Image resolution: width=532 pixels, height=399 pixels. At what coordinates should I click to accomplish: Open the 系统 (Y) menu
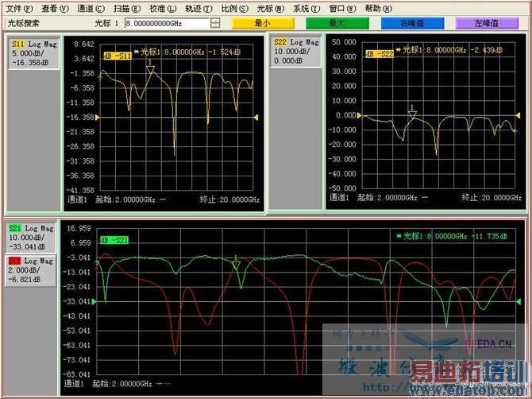coord(306,8)
